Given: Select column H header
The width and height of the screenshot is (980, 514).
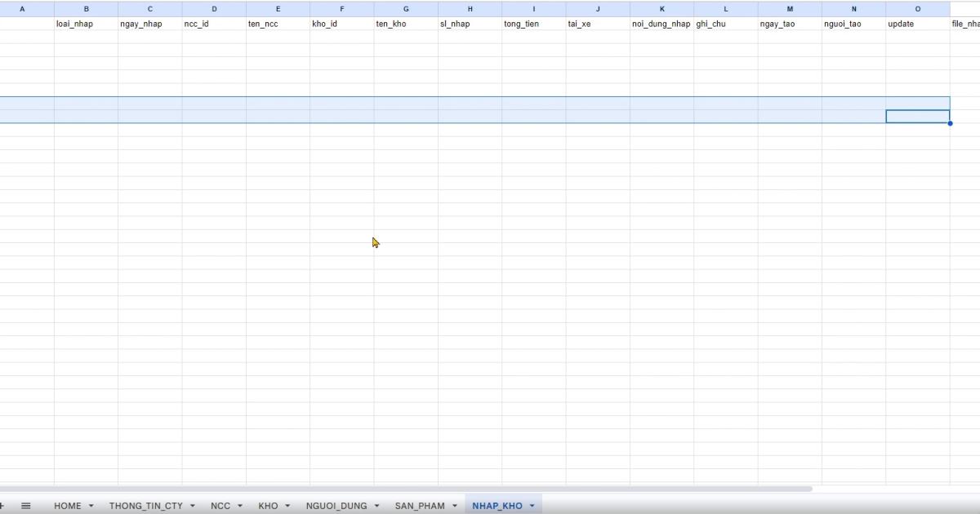Looking at the screenshot, I should 470,9.
